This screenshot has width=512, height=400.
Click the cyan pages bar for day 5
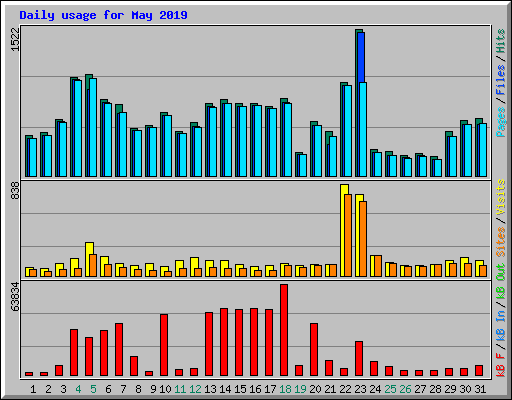point(93,127)
